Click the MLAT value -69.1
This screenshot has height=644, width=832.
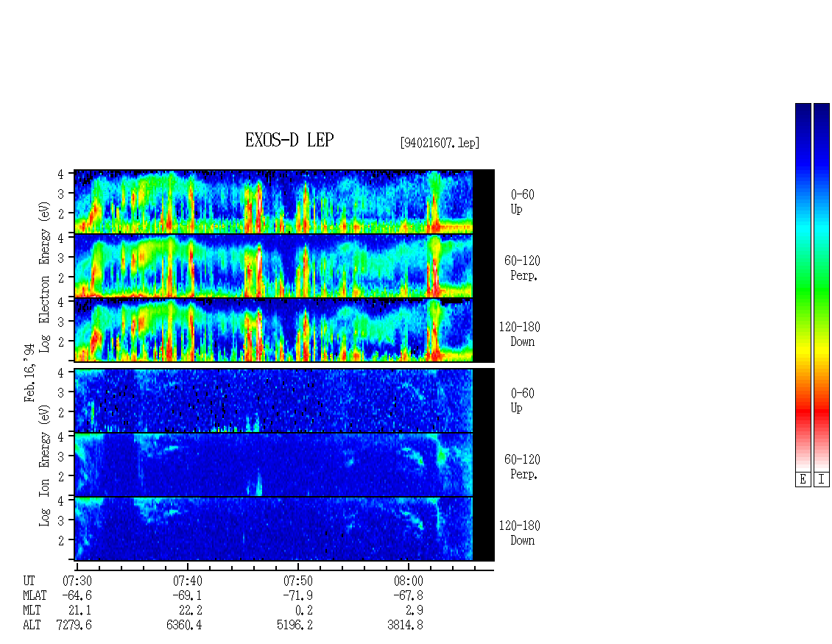pos(187,595)
